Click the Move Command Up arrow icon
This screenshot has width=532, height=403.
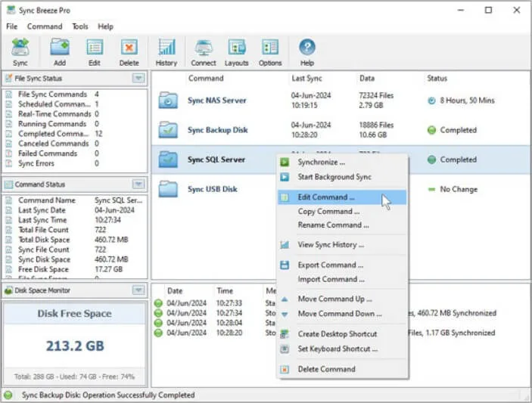point(285,299)
